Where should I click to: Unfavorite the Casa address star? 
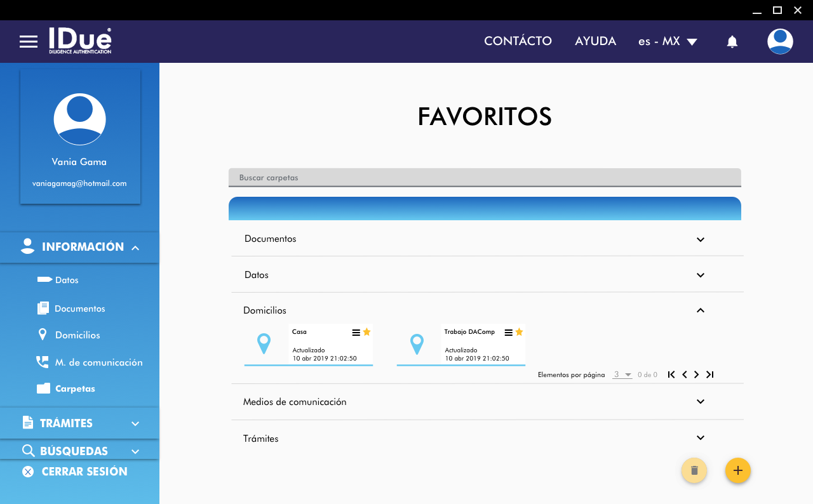pos(366,332)
